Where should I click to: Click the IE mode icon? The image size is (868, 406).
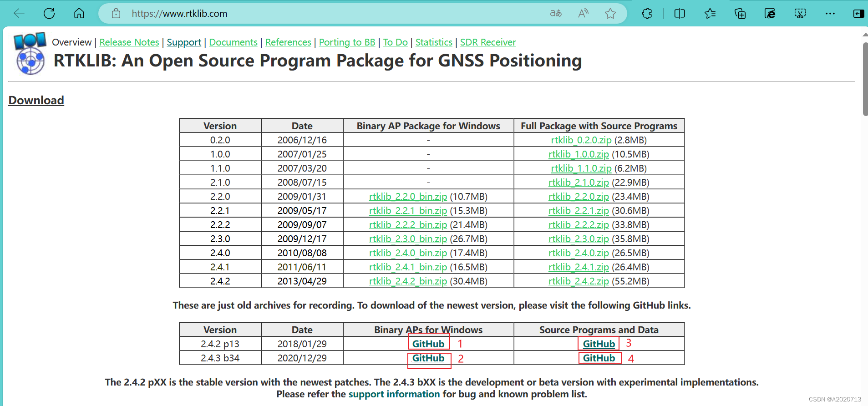tap(770, 13)
